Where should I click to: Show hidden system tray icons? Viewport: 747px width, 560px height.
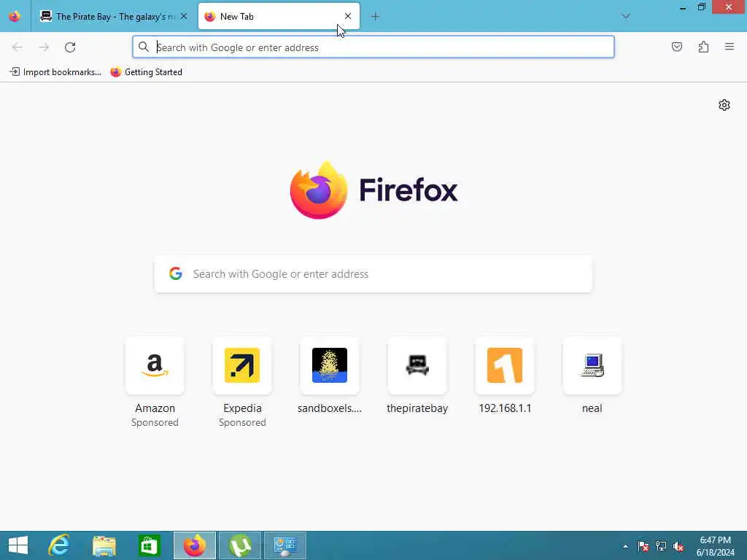point(625,545)
